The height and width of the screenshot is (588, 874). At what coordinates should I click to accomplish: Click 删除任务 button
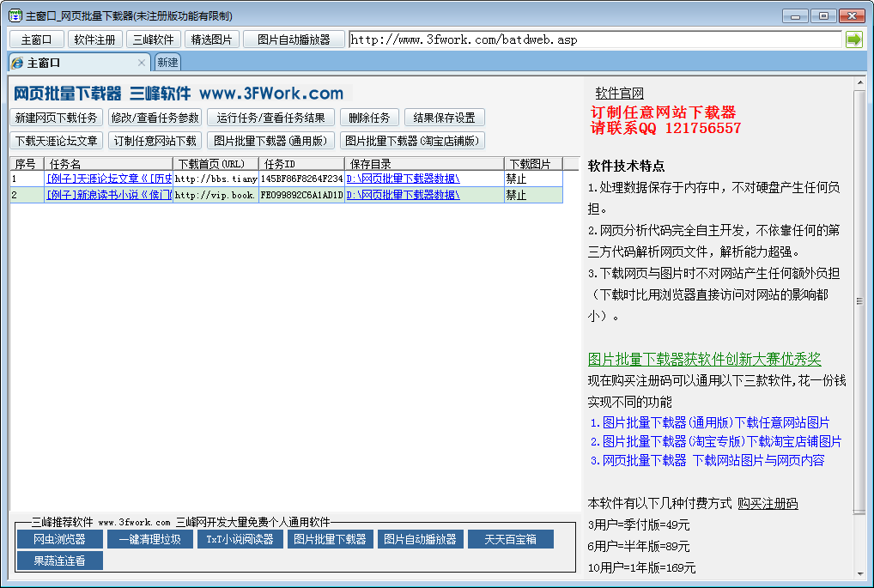[x=369, y=118]
